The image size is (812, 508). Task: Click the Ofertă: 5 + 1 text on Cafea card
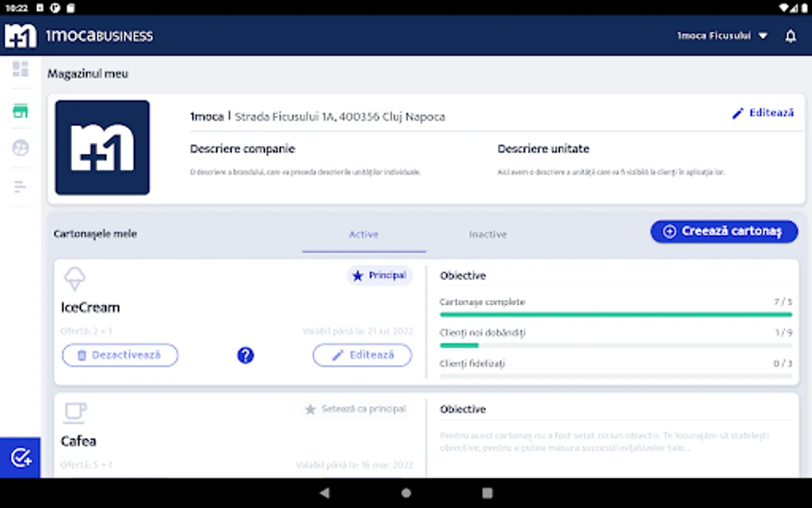(x=86, y=465)
